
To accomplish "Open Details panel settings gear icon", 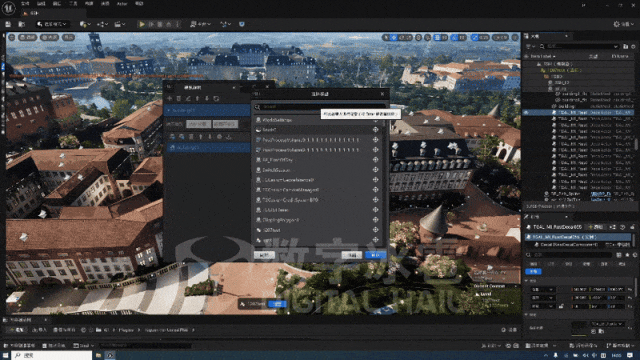I will coord(635,255).
